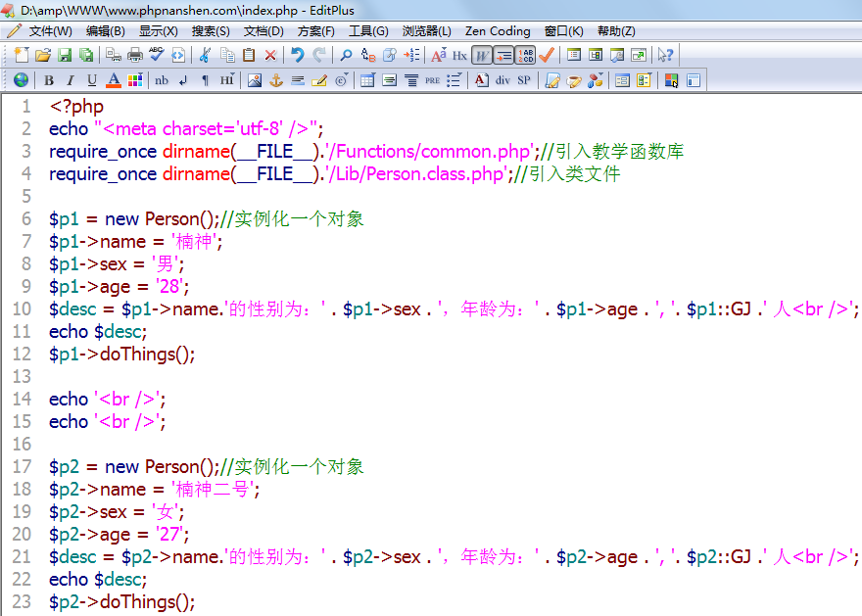Open 工具(G) menu

pos(368,31)
